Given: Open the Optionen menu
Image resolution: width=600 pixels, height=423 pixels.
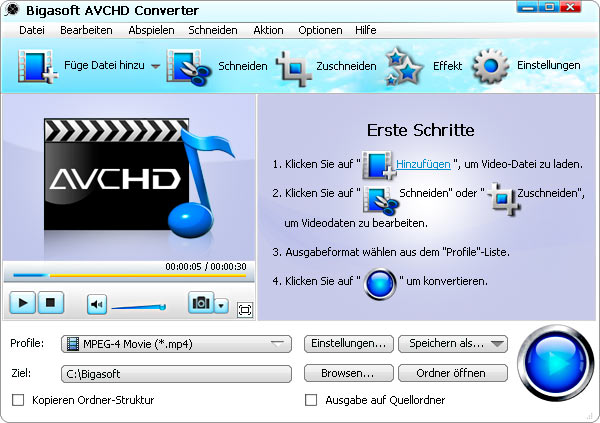Looking at the screenshot, I should pyautogui.click(x=320, y=30).
